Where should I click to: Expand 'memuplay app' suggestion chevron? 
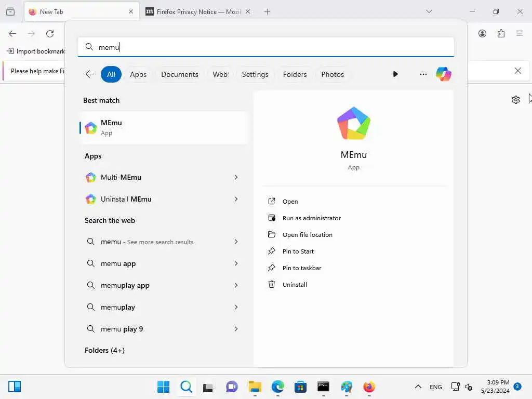236,285
